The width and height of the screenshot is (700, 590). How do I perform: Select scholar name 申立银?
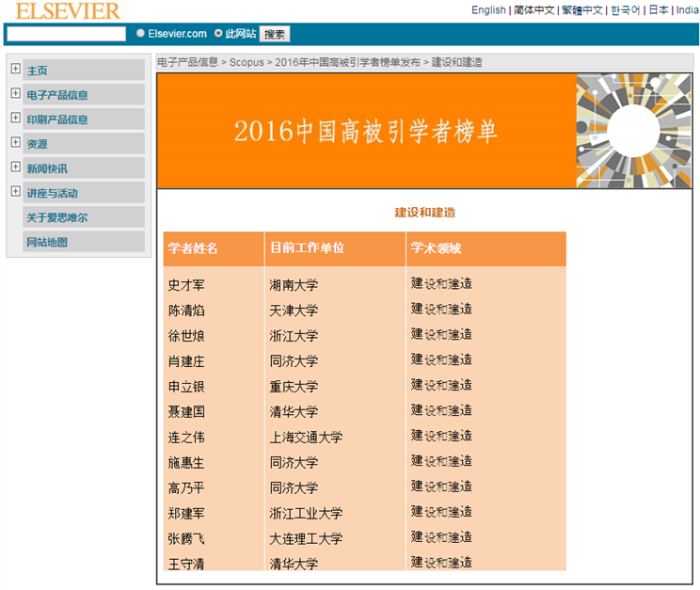186,387
